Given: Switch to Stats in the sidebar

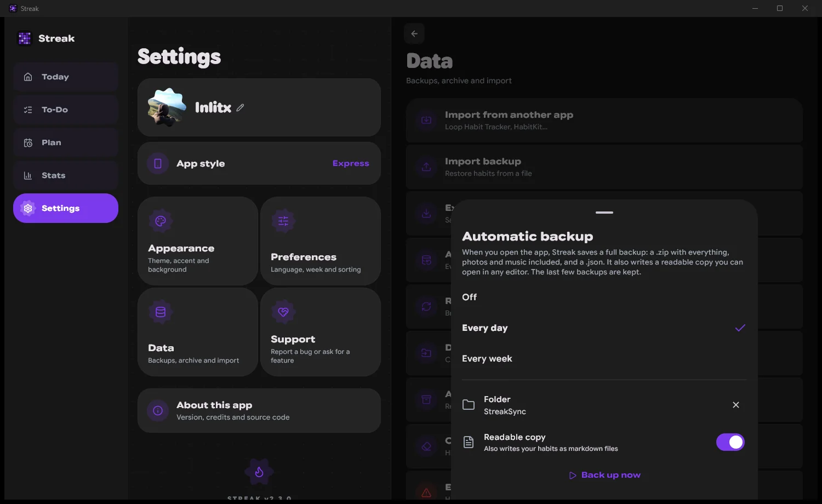Looking at the screenshot, I should coord(66,175).
